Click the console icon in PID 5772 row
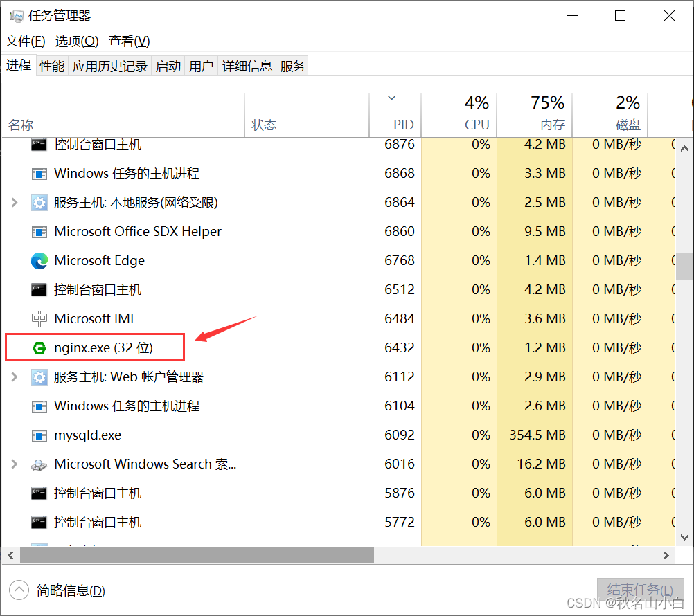Screen dimensions: 694x616 click(x=39, y=523)
